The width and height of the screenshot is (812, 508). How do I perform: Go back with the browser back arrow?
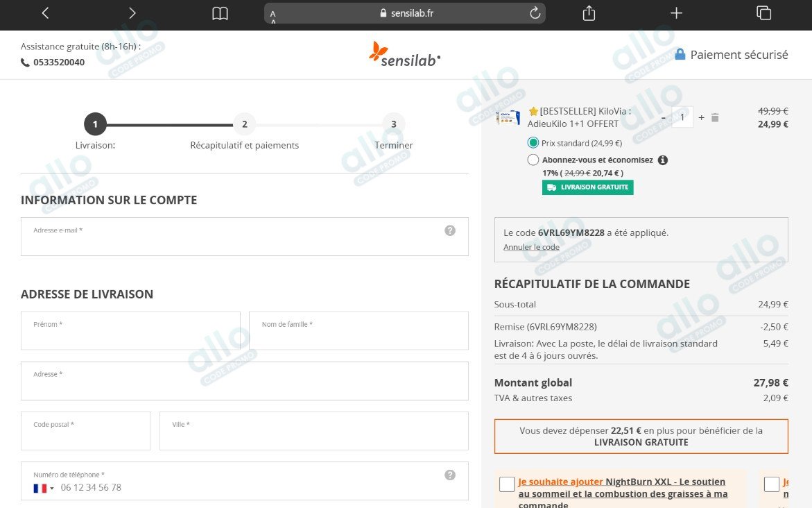click(45, 13)
